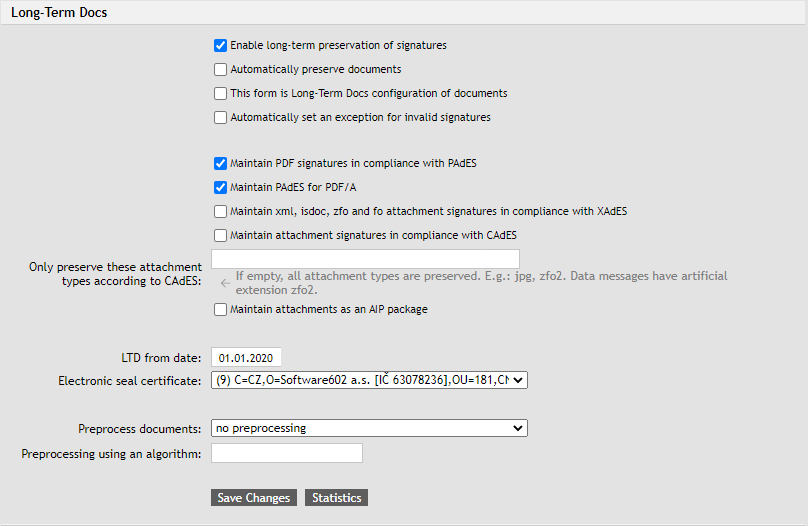This screenshot has height=526, width=808.
Task: Tick Maintain attachments as an AIP package
Action: (220, 310)
